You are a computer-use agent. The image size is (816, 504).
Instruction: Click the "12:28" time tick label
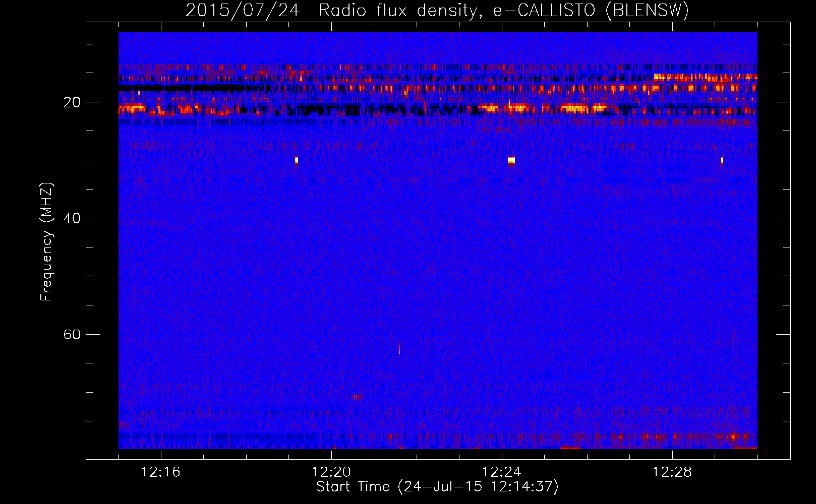672,472
